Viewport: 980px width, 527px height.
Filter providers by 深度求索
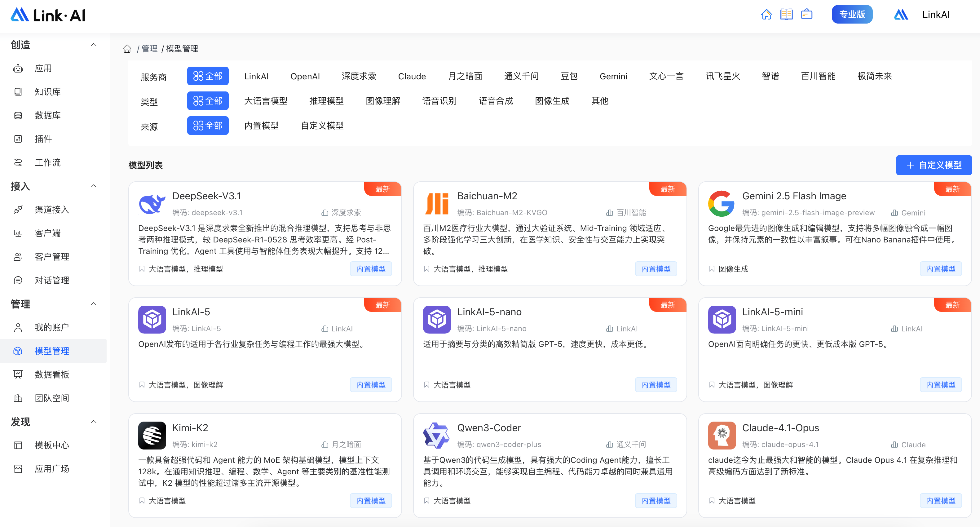tap(359, 76)
